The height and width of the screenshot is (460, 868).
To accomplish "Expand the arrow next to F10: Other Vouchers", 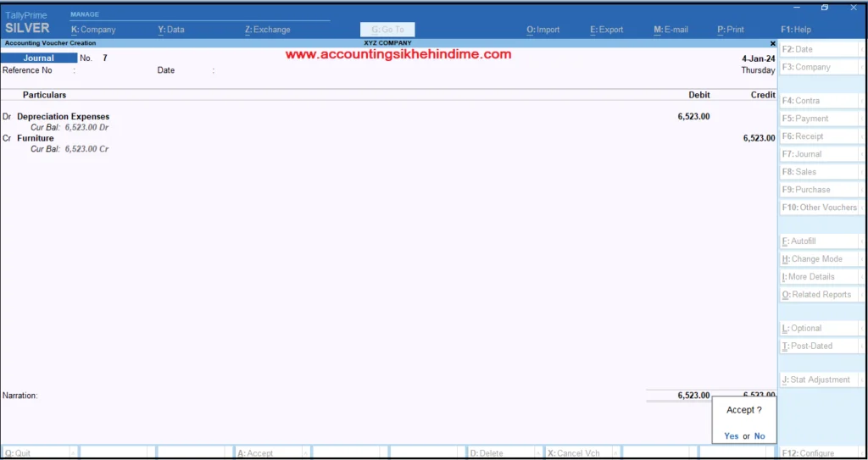I will click(x=862, y=207).
